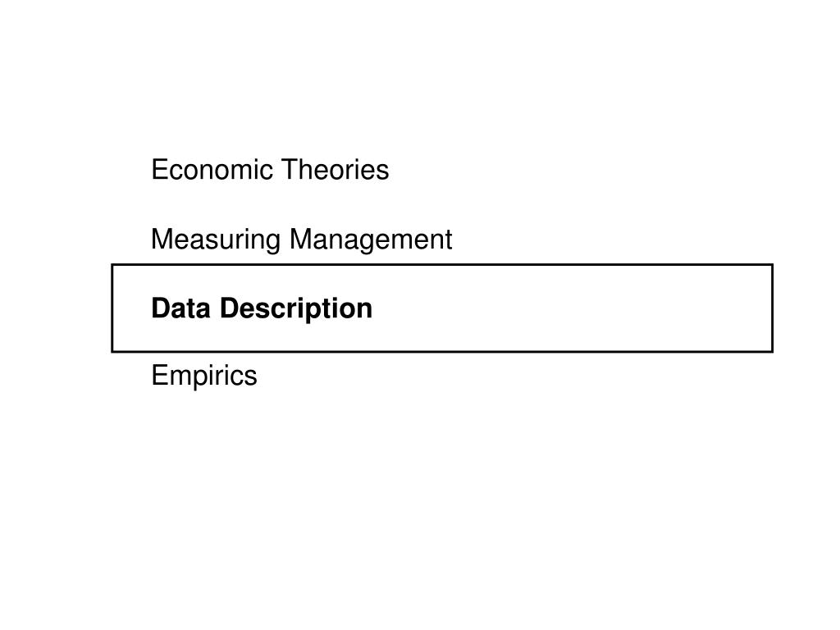Click the word Data in the box

(x=180, y=308)
